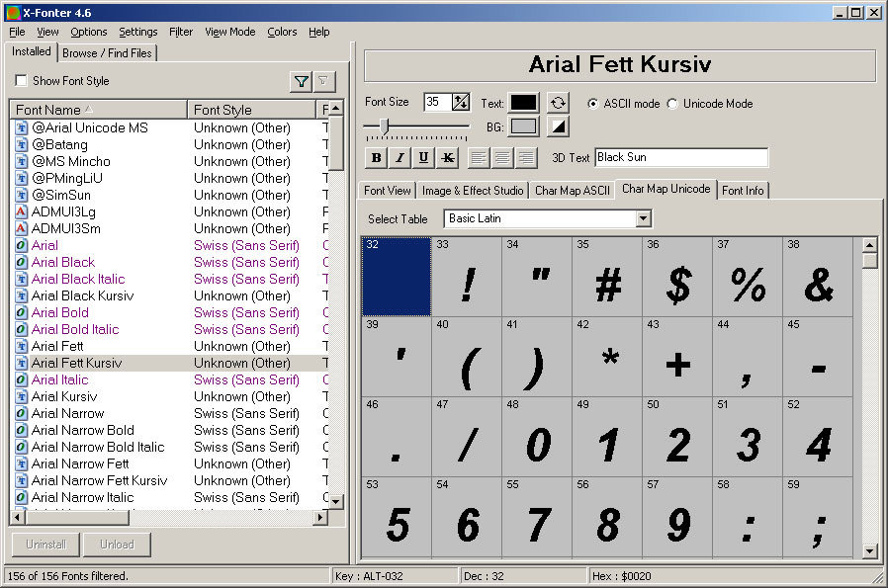
Task: Open the Colors menu
Action: pos(282,32)
